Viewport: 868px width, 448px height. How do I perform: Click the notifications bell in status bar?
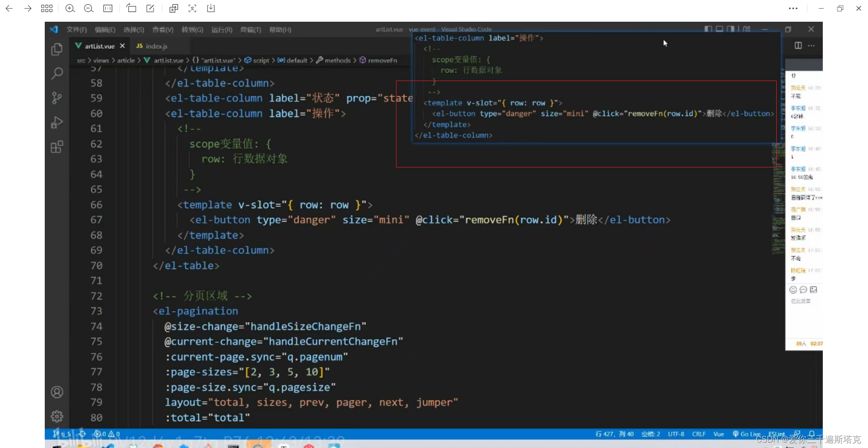pyautogui.click(x=812, y=434)
